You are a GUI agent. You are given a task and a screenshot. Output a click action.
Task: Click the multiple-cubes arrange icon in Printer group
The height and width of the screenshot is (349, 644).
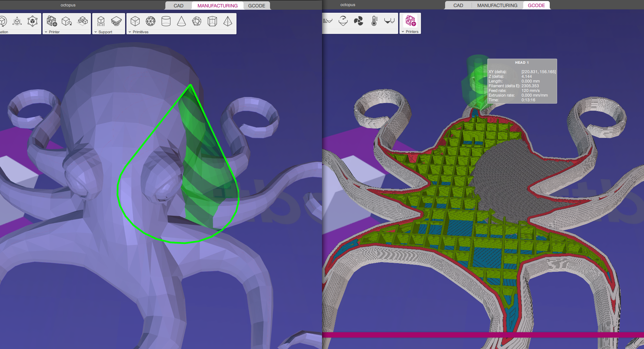83,21
